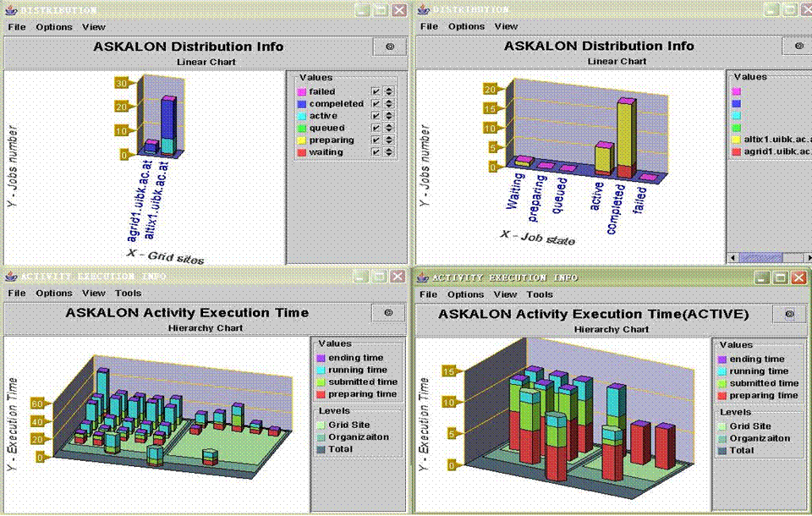Click the stepper beside the active value
812x516 pixels.
389,116
